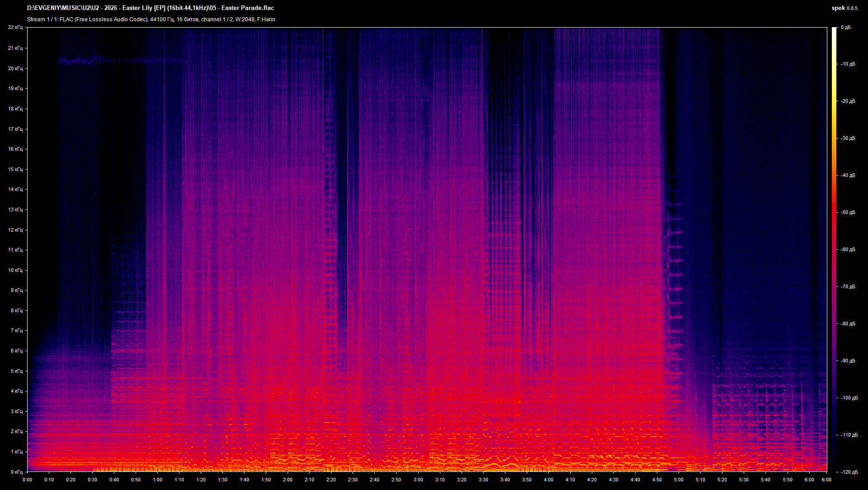The width and height of the screenshot is (868, 490).
Task: Click the '6:08' end time marker
Action: tap(827, 480)
